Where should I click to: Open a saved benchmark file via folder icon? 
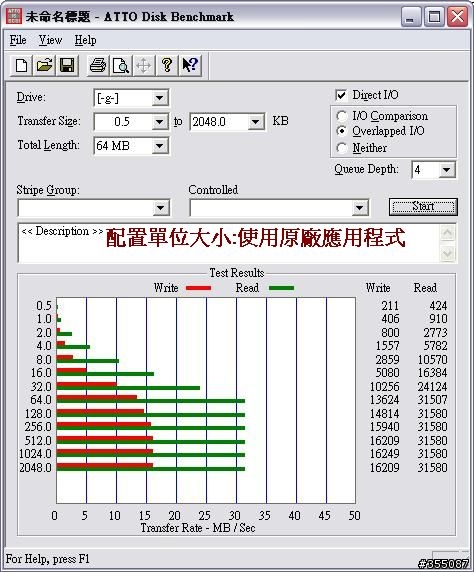[44, 66]
